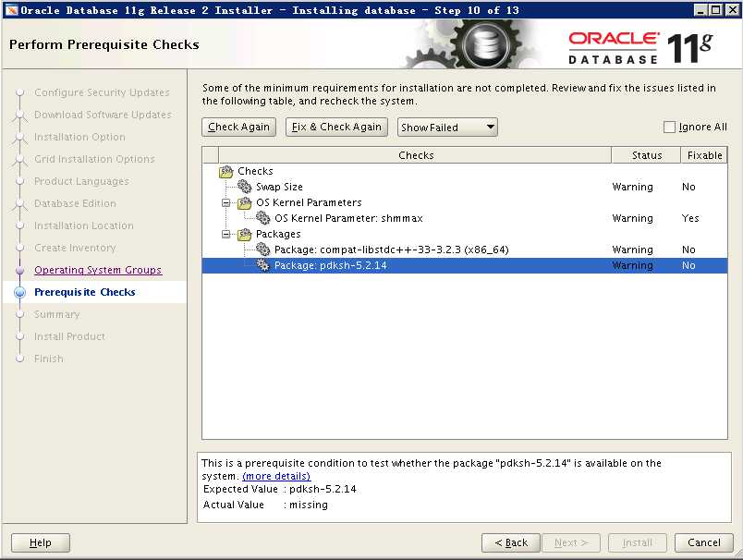Click the Checks column header
This screenshot has width=743, height=560.
click(x=415, y=155)
